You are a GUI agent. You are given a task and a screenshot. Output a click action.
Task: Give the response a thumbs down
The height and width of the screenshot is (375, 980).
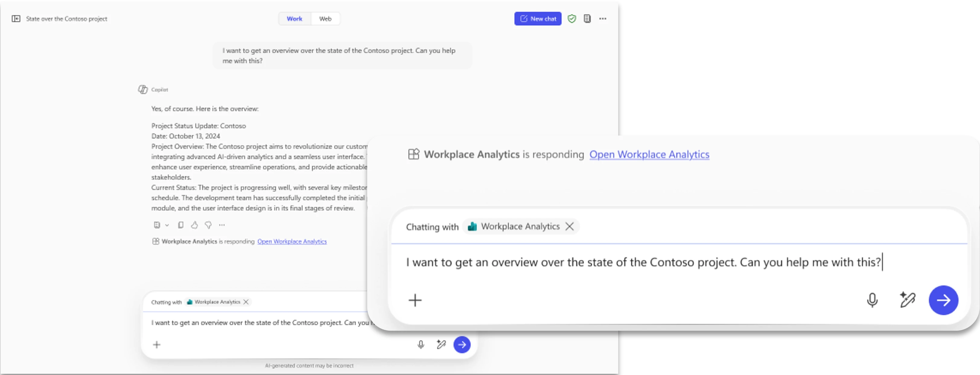pyautogui.click(x=208, y=225)
